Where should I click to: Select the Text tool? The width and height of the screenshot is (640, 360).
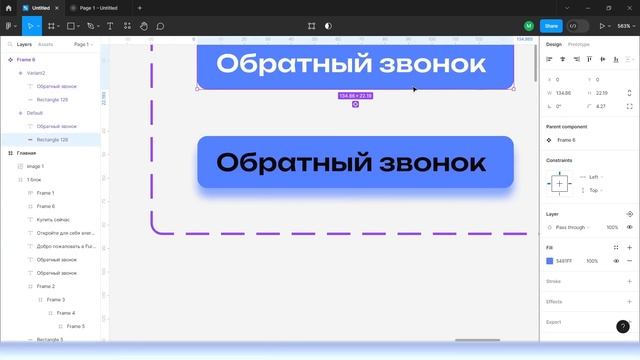[x=110, y=26]
